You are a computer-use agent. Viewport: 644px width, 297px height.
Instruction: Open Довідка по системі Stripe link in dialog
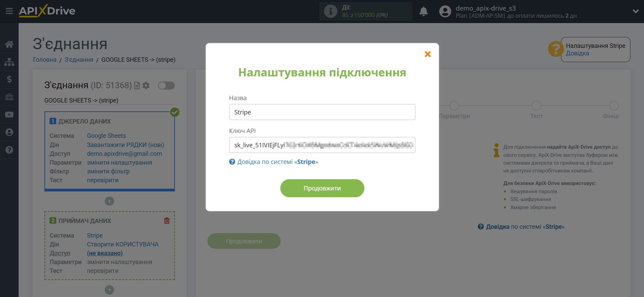pyautogui.click(x=278, y=162)
